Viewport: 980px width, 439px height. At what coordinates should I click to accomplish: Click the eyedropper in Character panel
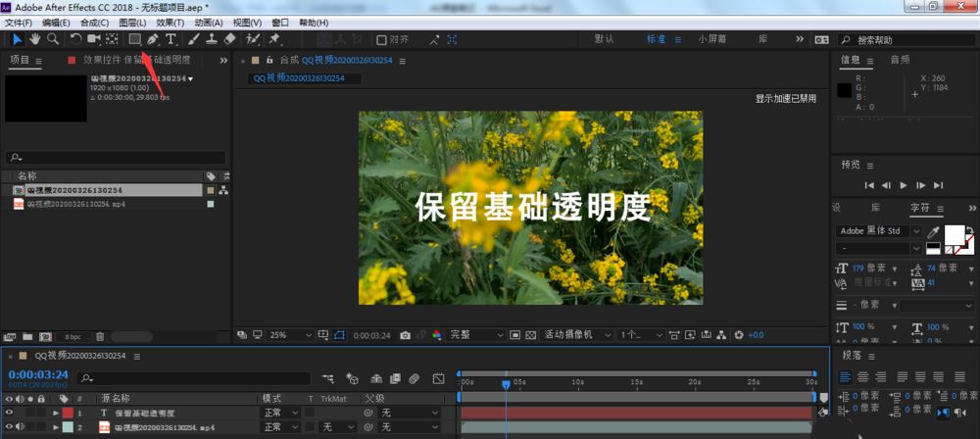click(933, 232)
